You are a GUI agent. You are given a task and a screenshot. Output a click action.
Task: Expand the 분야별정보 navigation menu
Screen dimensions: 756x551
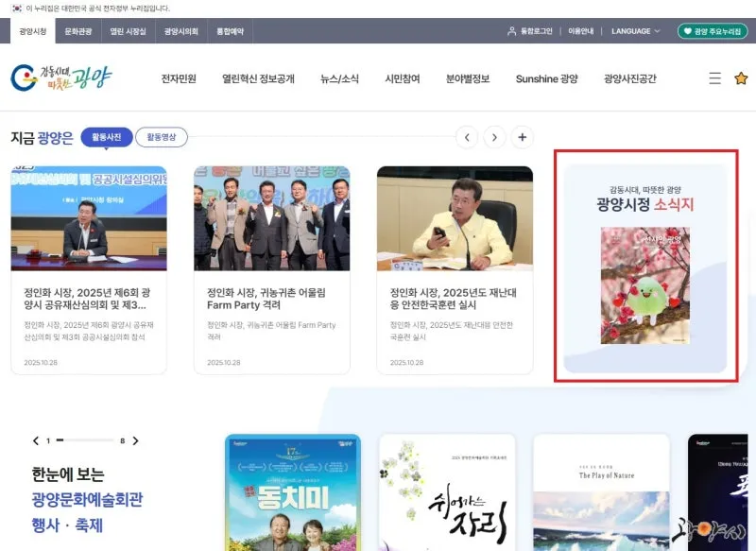click(468, 79)
